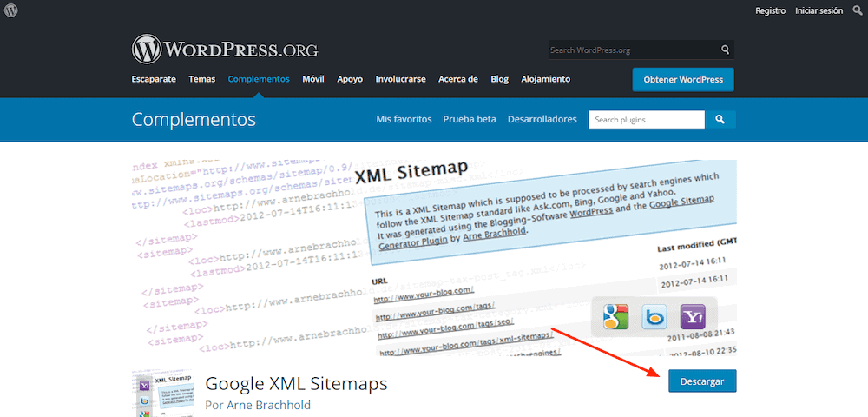Open the Apoyo menu item
Image resolution: width=868 pixels, height=417 pixels.
(x=350, y=79)
